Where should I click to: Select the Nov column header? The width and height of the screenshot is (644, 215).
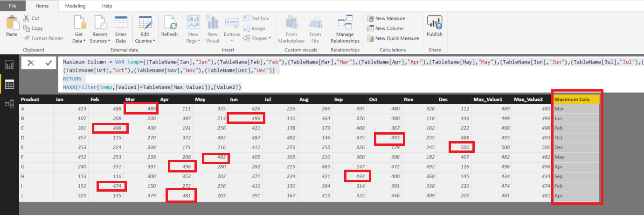420,99
